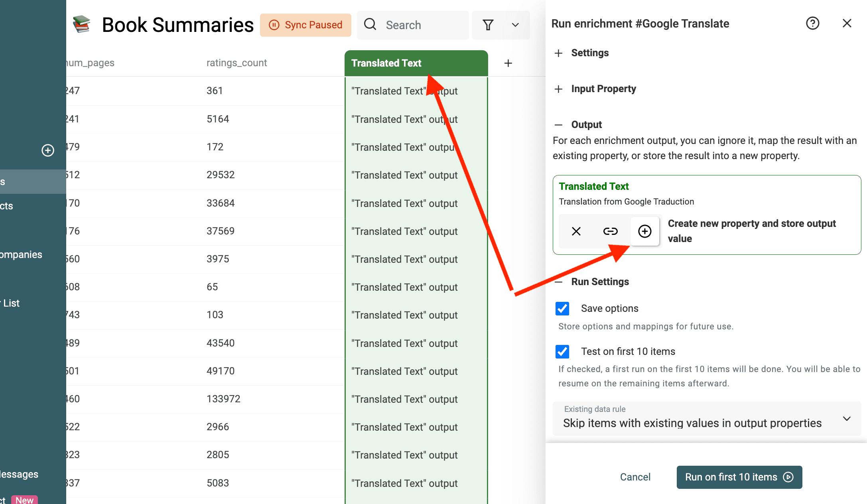Open the Existing data rule dropdown
867x504 pixels.
tap(707, 419)
